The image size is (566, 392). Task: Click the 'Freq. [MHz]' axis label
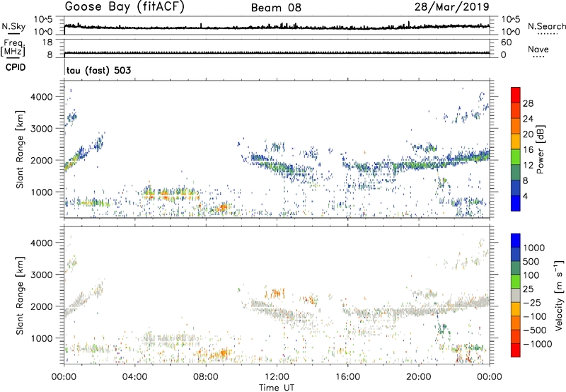pyautogui.click(x=13, y=48)
